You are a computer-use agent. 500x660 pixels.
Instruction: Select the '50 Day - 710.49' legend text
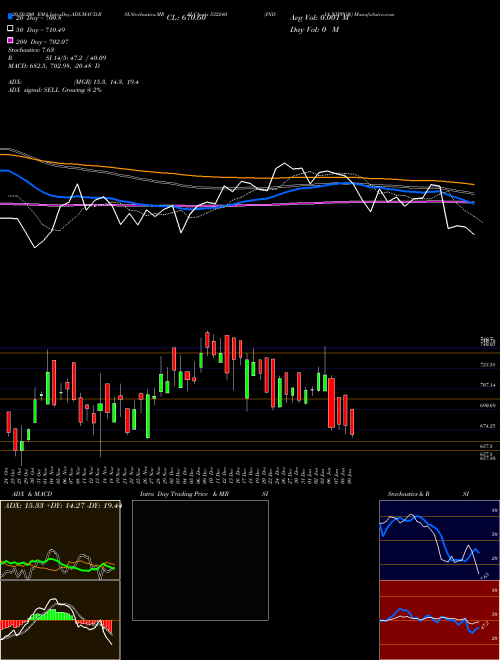point(40,30)
